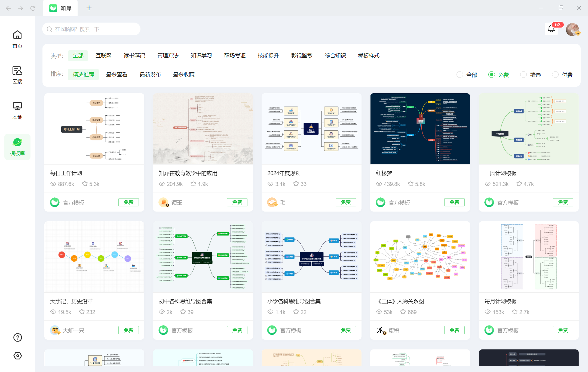Filter type by 管理方法

[x=168, y=55]
